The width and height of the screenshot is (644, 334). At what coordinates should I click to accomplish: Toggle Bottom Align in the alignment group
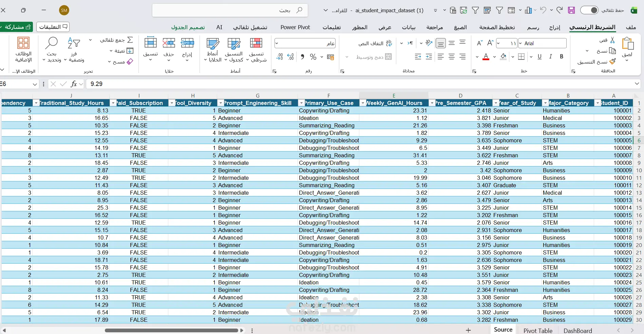click(441, 43)
